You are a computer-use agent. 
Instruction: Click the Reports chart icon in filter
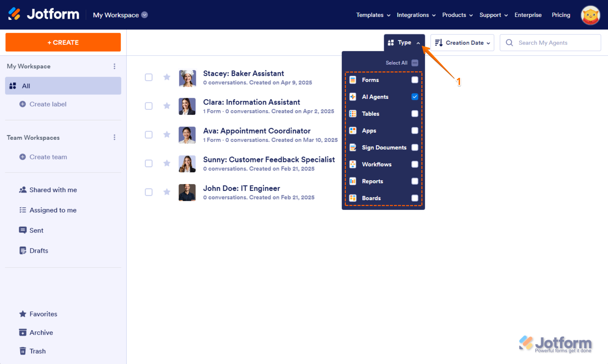click(x=353, y=181)
